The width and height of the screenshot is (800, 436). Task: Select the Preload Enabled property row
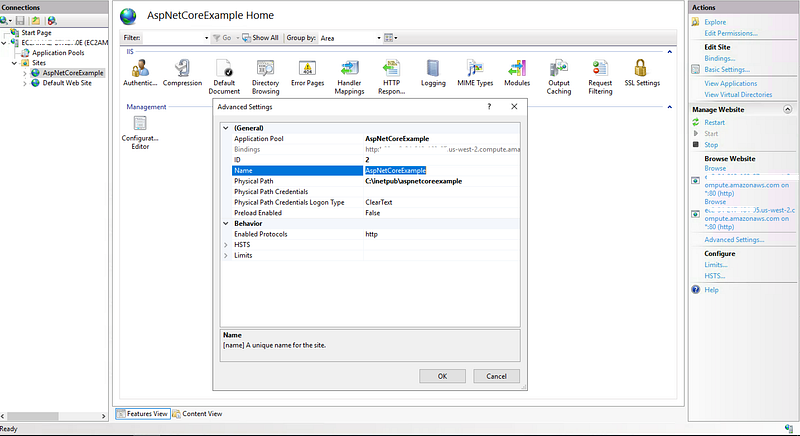point(376,213)
